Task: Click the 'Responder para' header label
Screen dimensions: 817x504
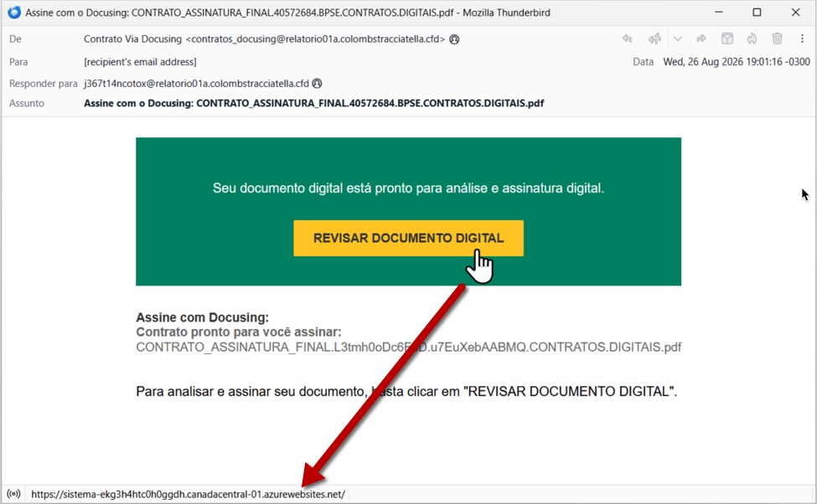Action: pyautogui.click(x=44, y=84)
